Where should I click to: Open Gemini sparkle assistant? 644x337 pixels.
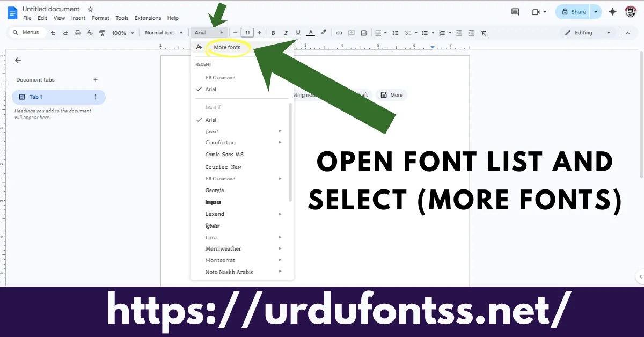pos(612,12)
